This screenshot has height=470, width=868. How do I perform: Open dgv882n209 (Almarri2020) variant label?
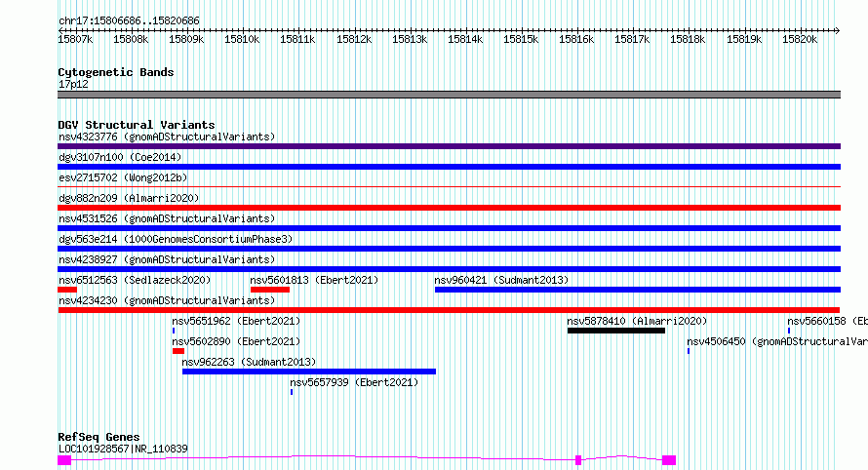click(129, 198)
